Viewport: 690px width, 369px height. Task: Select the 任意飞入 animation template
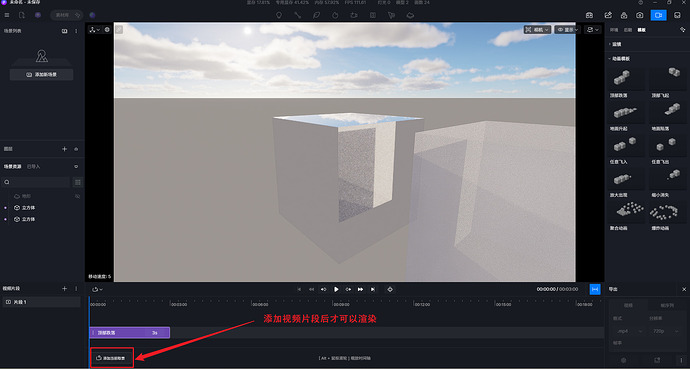tap(626, 146)
